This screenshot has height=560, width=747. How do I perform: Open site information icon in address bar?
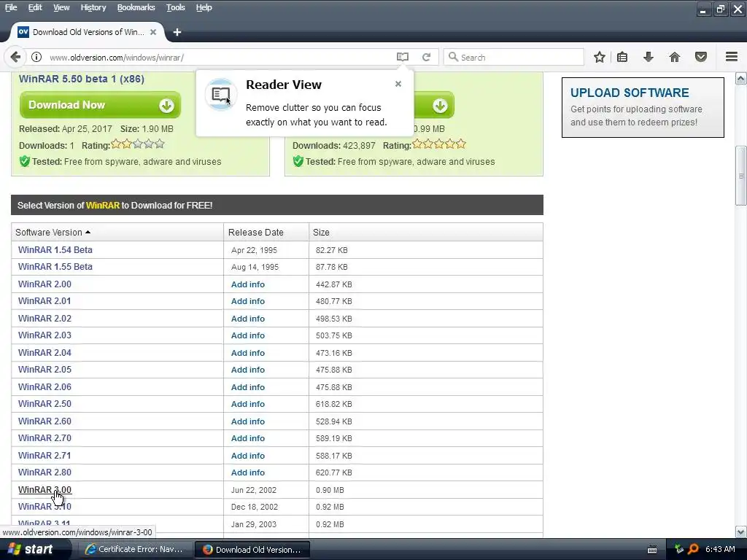click(36, 57)
